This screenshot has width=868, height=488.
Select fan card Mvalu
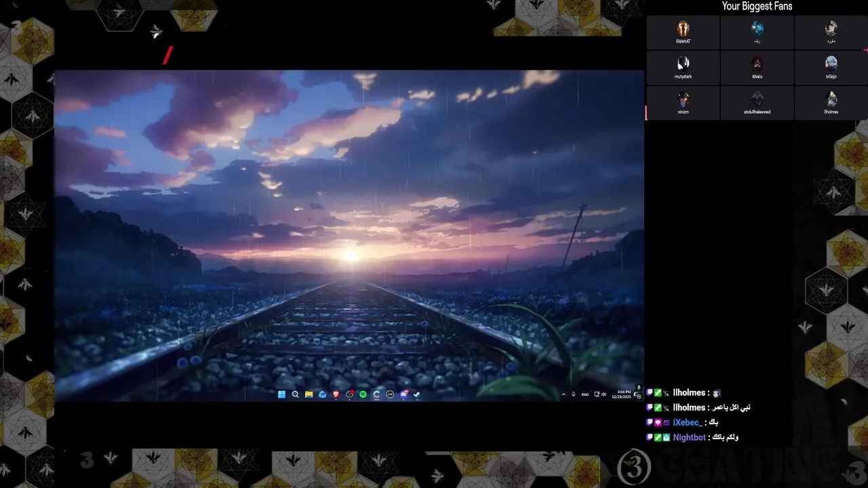[757, 68]
